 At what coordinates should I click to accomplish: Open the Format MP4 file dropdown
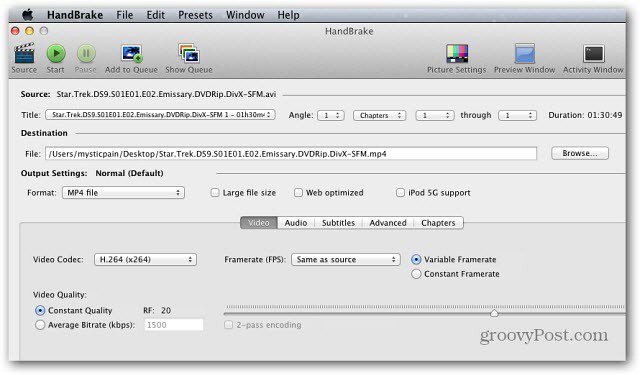click(123, 193)
